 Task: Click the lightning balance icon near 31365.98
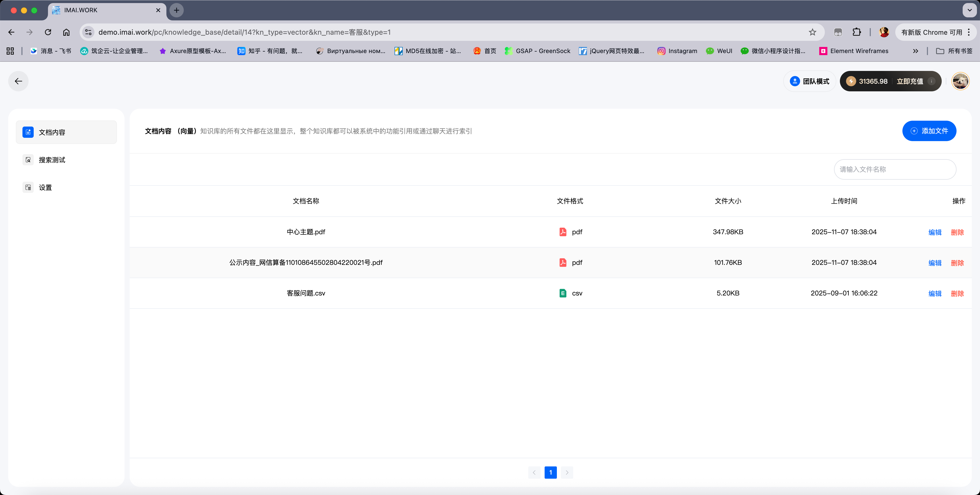pos(851,81)
